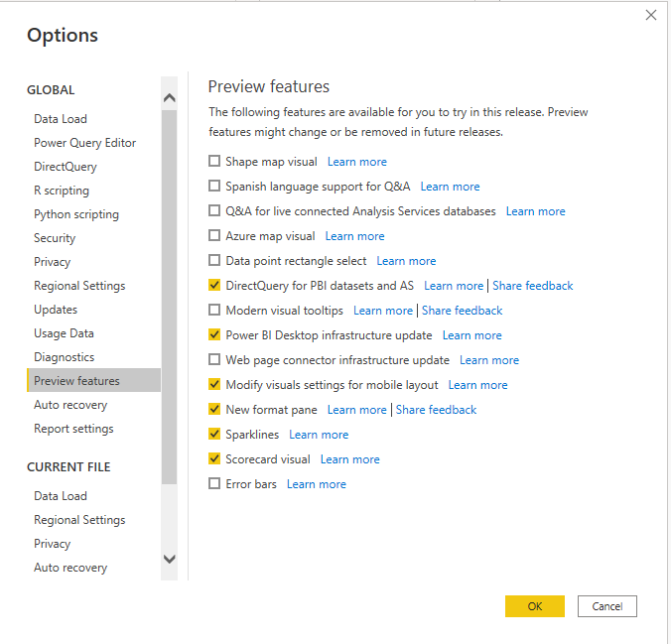Disable New format pane checkbox
Image resolution: width=671 pixels, height=644 pixels.
point(214,409)
